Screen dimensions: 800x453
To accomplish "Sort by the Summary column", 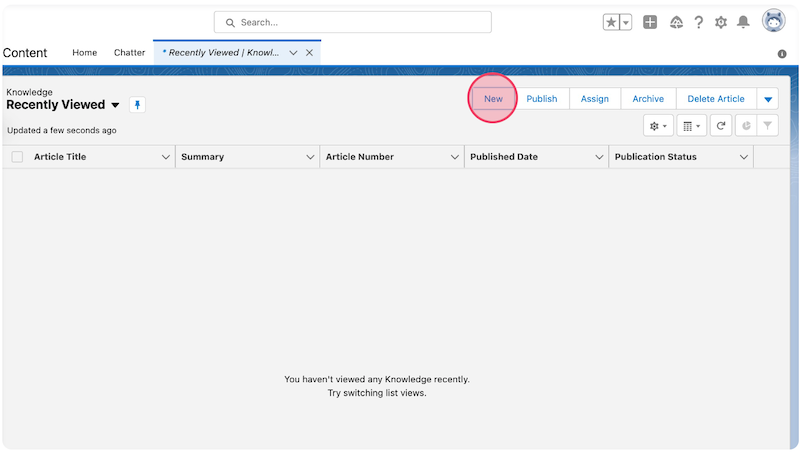I will coord(203,157).
